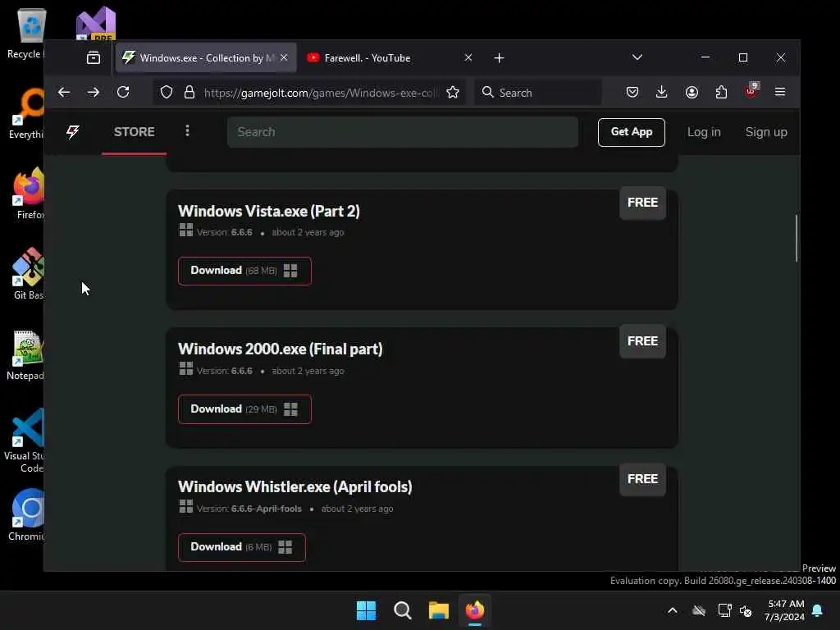Open the Firefox account icon
This screenshot has height=630, width=840.
[x=692, y=92]
